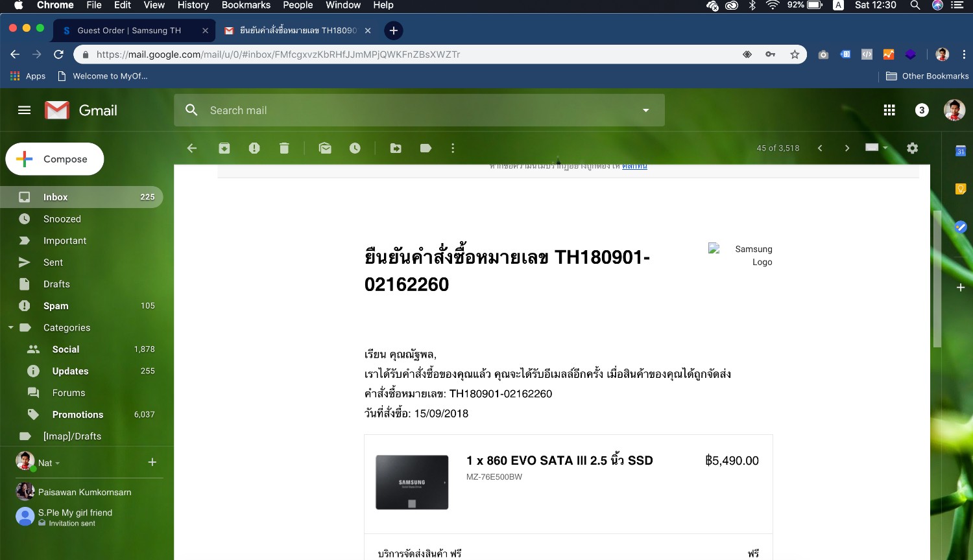Open a new Chrome tab
Image resolution: width=973 pixels, height=560 pixels.
(393, 30)
